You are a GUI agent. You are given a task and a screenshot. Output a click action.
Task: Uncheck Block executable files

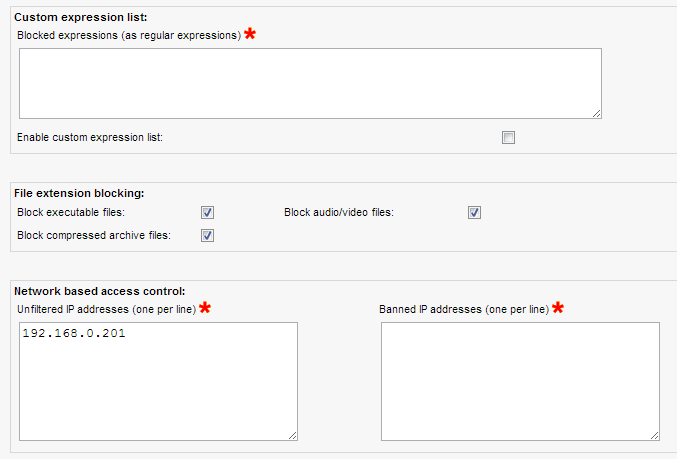[x=208, y=212]
